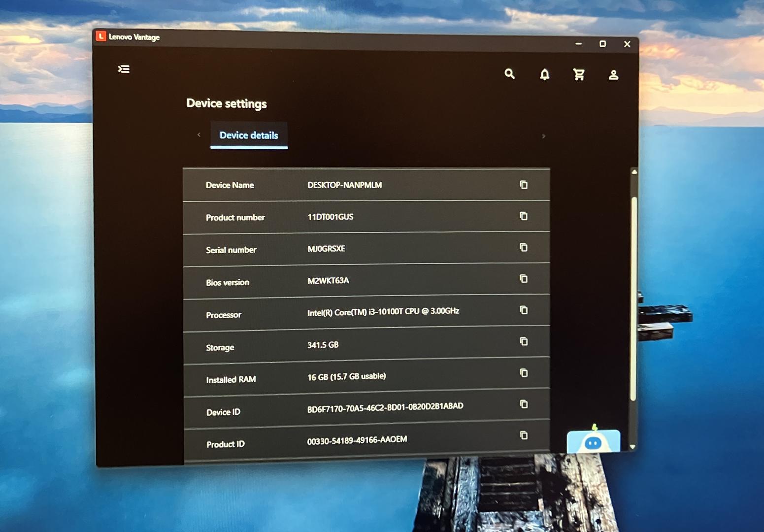
Task: Copy the Product ID value
Action: tap(524, 435)
